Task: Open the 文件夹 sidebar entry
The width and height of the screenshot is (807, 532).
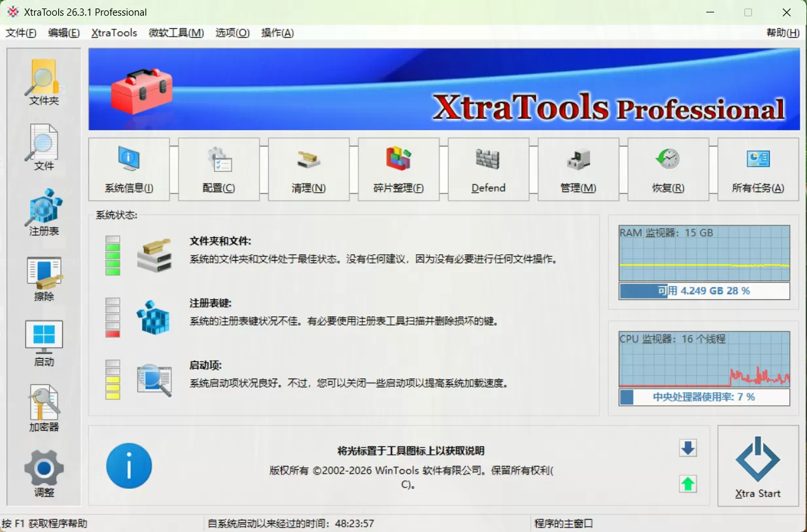Action: click(x=43, y=81)
